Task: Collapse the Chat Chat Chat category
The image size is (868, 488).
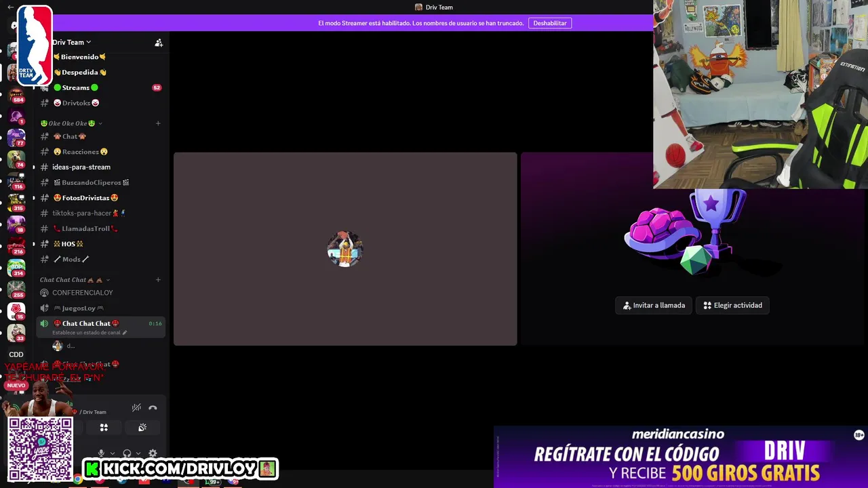Action: (75, 280)
